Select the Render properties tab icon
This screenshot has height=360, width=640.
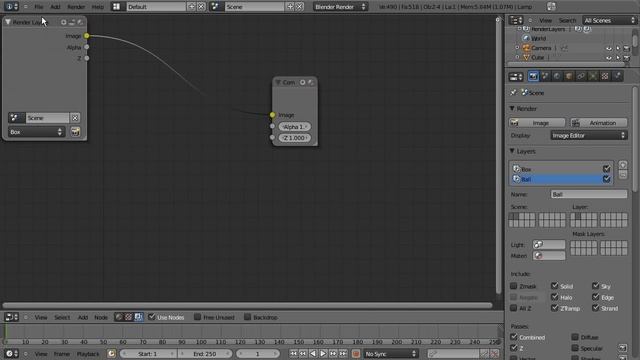533,76
